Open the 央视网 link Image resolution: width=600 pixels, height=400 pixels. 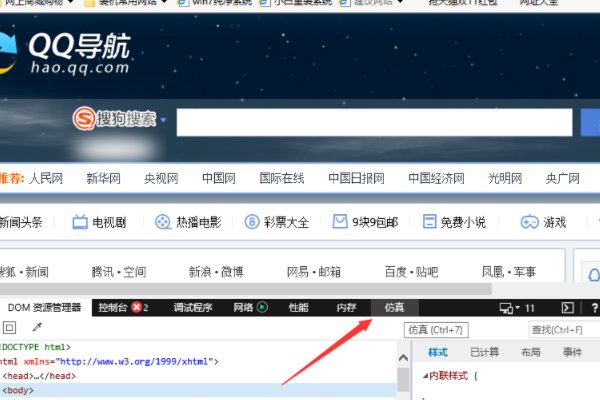point(161,178)
